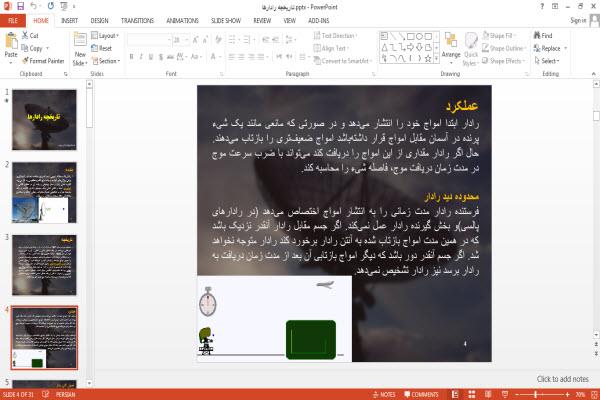Click Center alignment button
The width and height of the screenshot is (600, 400).
[241, 57]
